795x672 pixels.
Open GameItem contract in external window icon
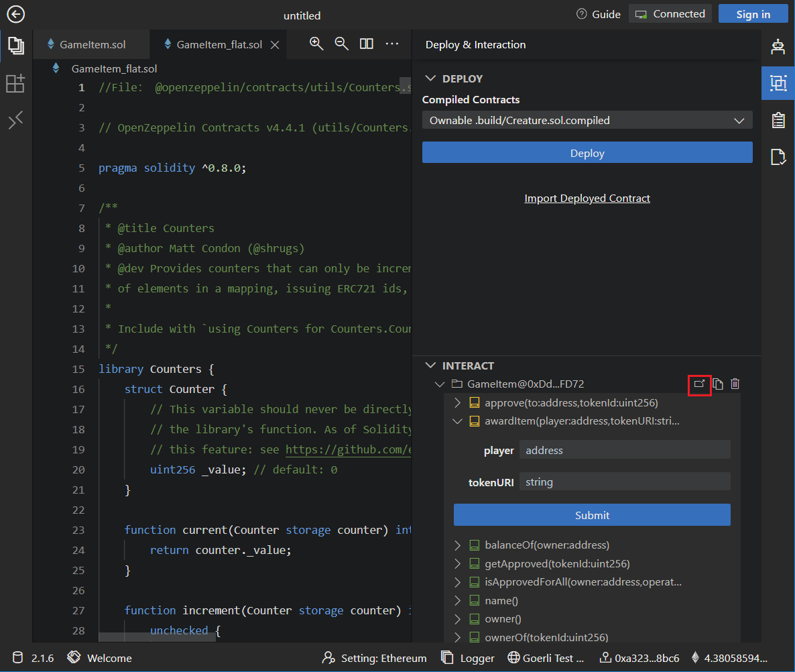point(699,384)
